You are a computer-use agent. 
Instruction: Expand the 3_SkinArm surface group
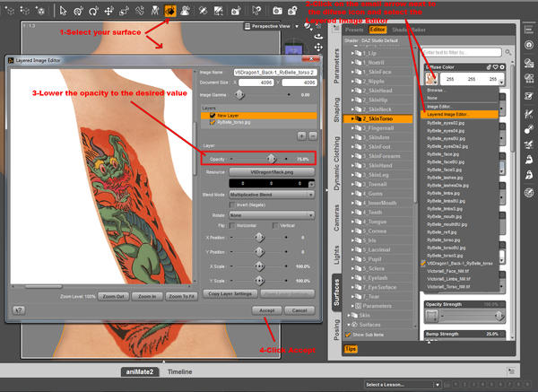352,137
